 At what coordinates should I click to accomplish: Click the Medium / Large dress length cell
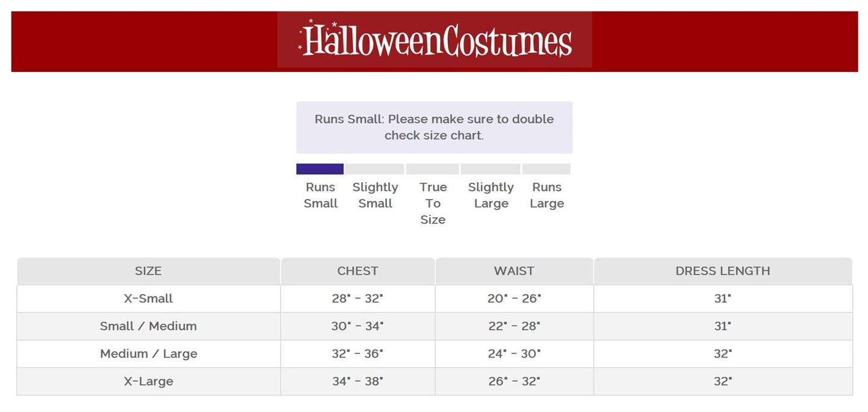tap(723, 354)
